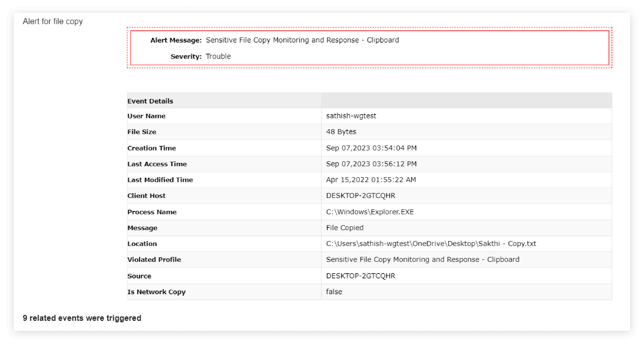The height and width of the screenshot is (346, 644).
Task: Click the Client Host DESKTOP-2GTCQHR value
Action: click(x=361, y=195)
